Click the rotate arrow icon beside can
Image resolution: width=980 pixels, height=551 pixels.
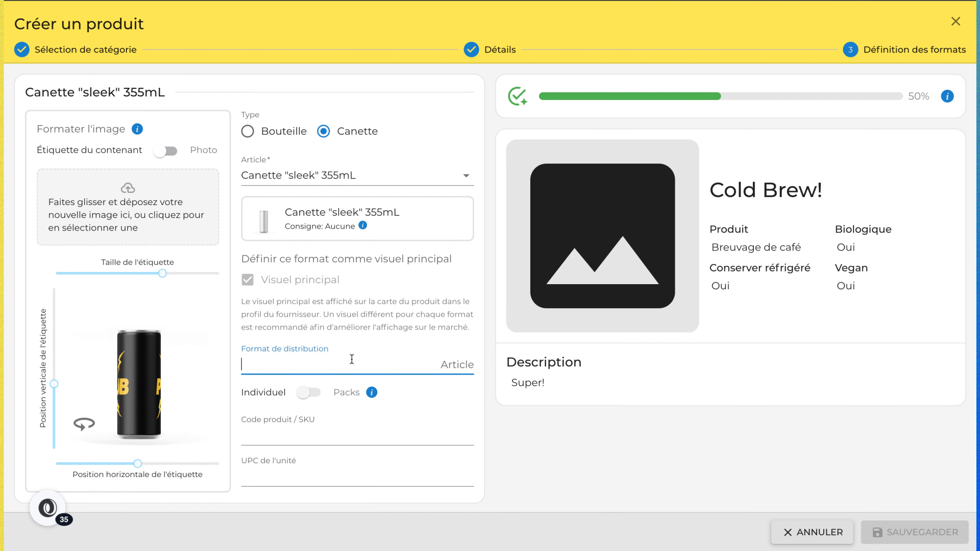coord(84,423)
